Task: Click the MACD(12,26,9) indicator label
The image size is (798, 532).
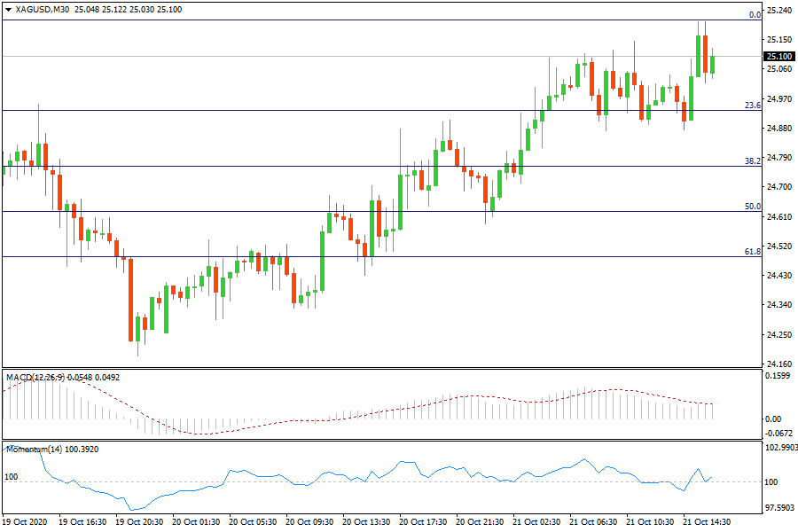Action: tap(35, 377)
